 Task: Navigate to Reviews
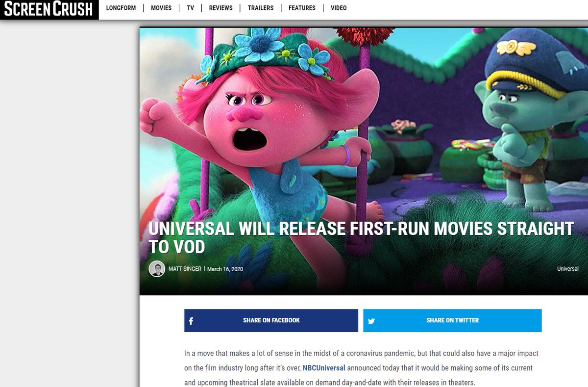pyautogui.click(x=221, y=8)
